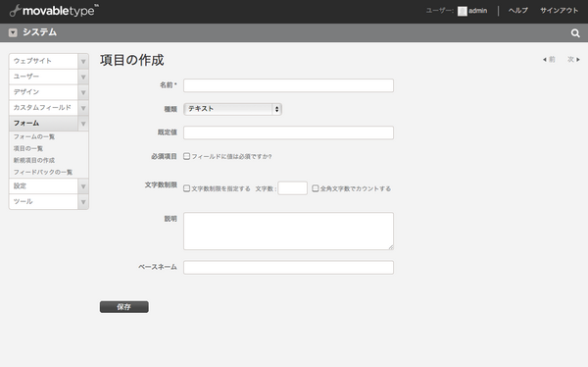The image size is (588, 367).
Task: Click the 保存 save button
Action: (124, 307)
